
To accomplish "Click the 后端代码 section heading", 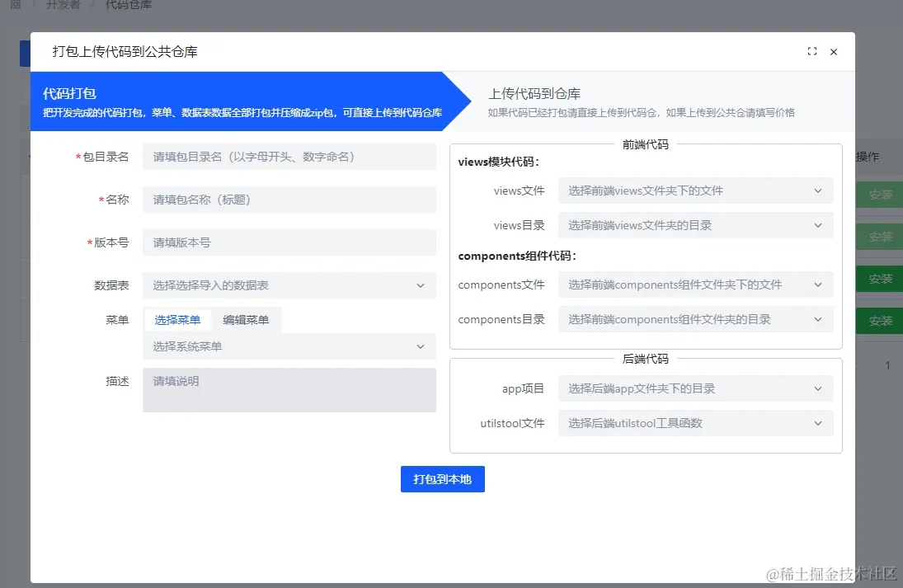I will pos(645,359).
